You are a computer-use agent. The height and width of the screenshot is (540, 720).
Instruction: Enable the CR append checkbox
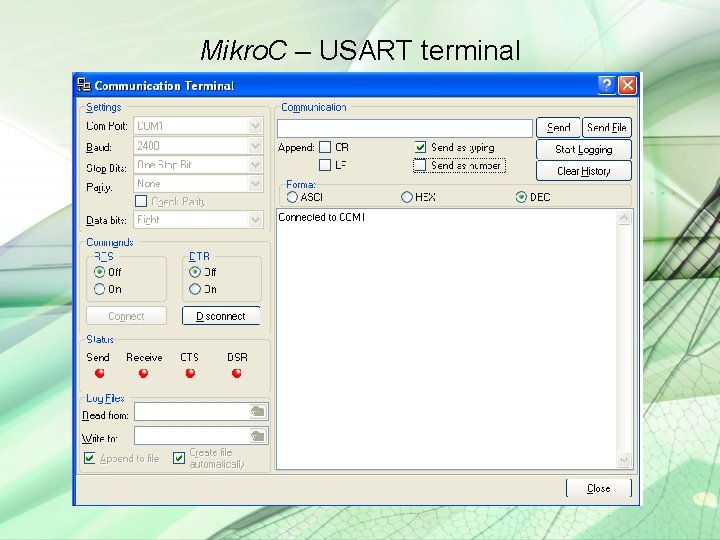[325, 147]
